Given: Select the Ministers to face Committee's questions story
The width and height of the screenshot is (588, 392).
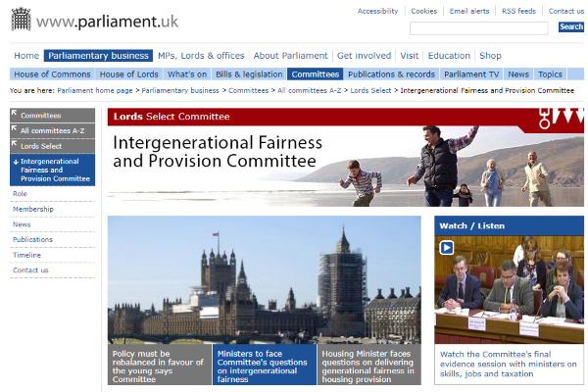Looking at the screenshot, I should tap(265, 365).
